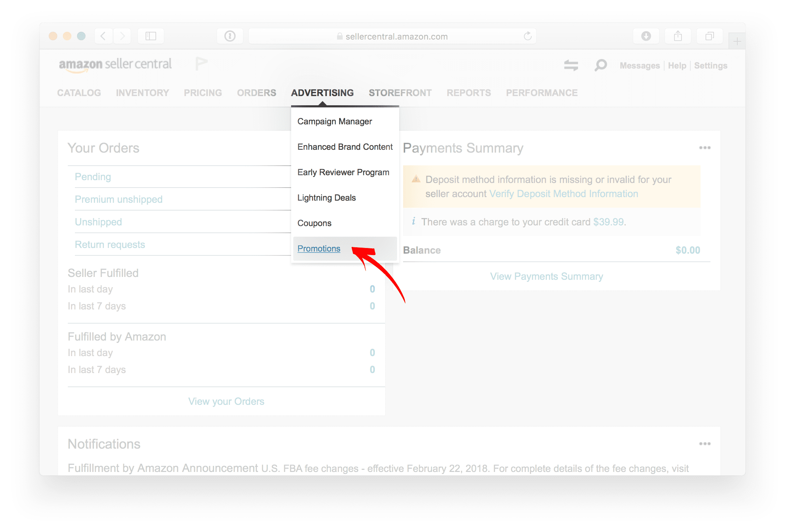Click the sellercentral.amazon.com address bar

(392, 36)
